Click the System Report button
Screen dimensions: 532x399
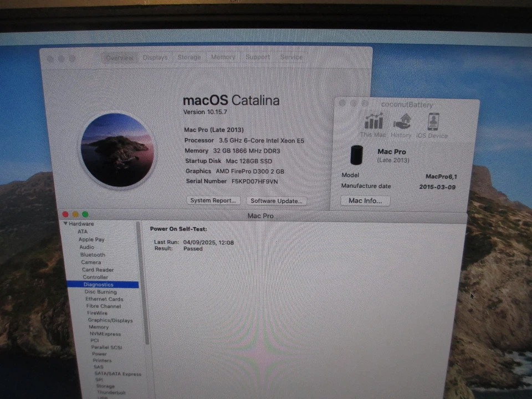pyautogui.click(x=213, y=201)
